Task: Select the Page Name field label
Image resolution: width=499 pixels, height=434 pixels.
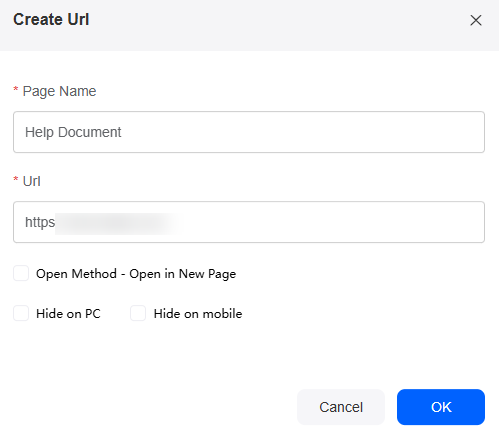Action: [59, 91]
